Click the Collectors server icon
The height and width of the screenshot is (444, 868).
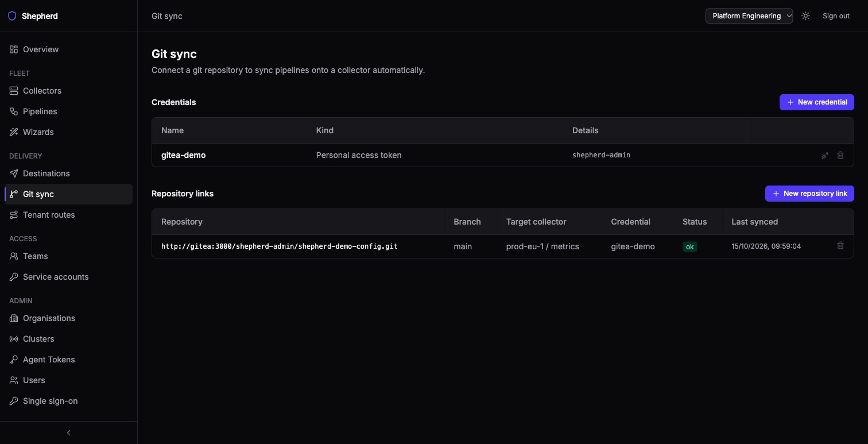pos(14,91)
